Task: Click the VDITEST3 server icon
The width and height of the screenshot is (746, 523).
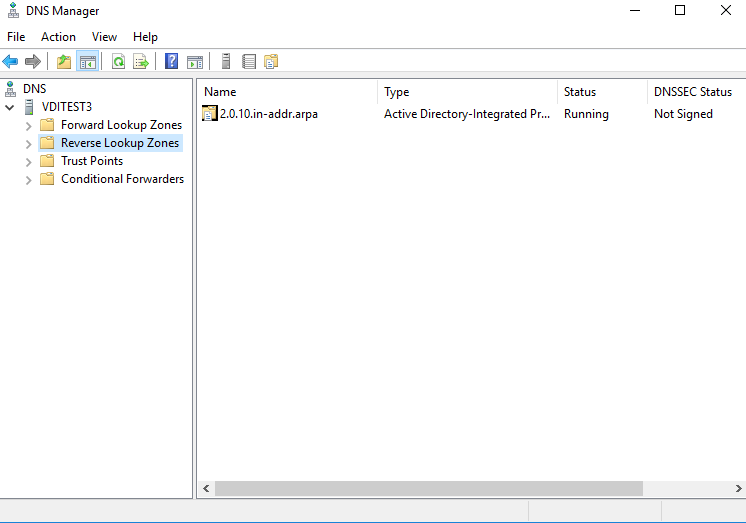Action: [29, 107]
